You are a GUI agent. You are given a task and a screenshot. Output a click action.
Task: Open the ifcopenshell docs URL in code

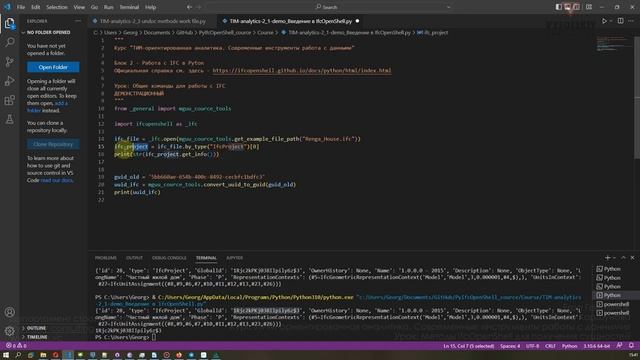302,71
